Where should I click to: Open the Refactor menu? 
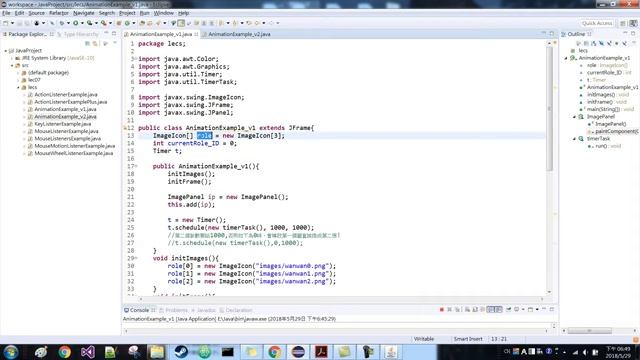[x=59, y=13]
